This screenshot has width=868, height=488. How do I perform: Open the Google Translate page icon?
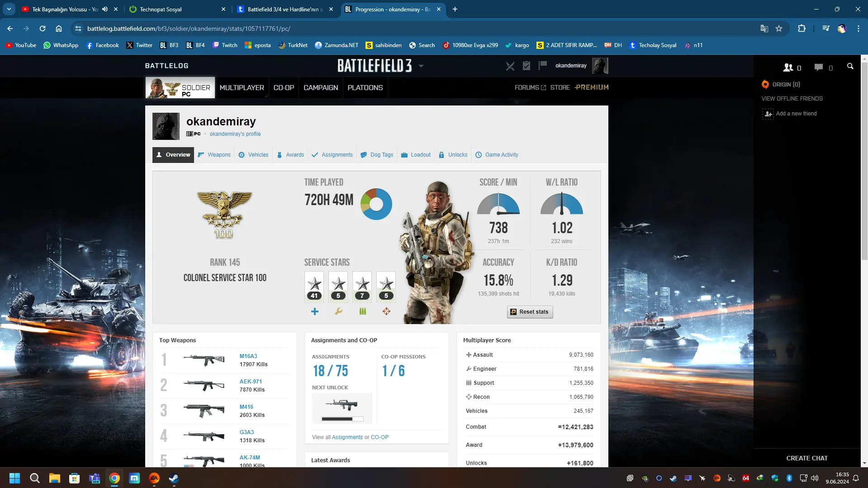[764, 29]
